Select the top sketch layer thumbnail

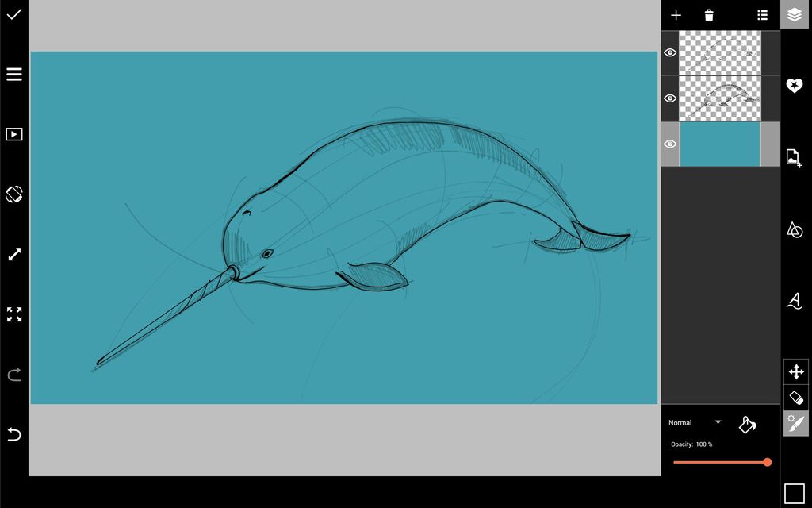pyautogui.click(x=720, y=53)
